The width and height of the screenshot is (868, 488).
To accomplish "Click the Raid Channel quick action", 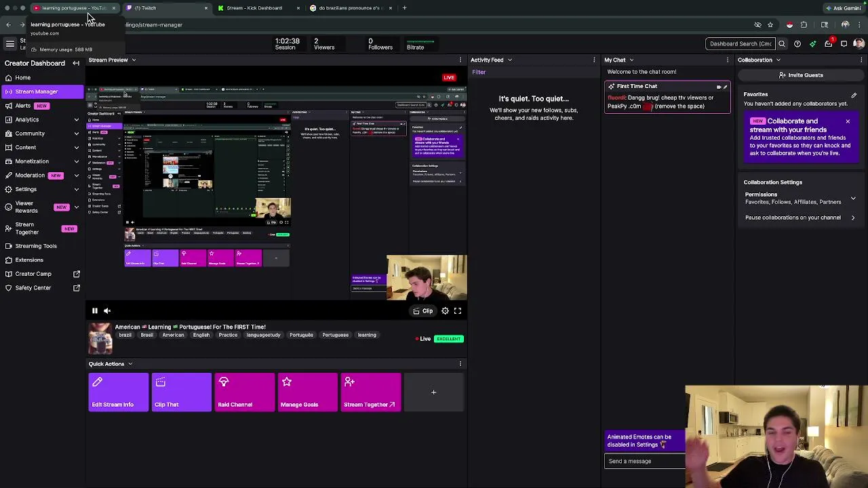I will point(244,392).
